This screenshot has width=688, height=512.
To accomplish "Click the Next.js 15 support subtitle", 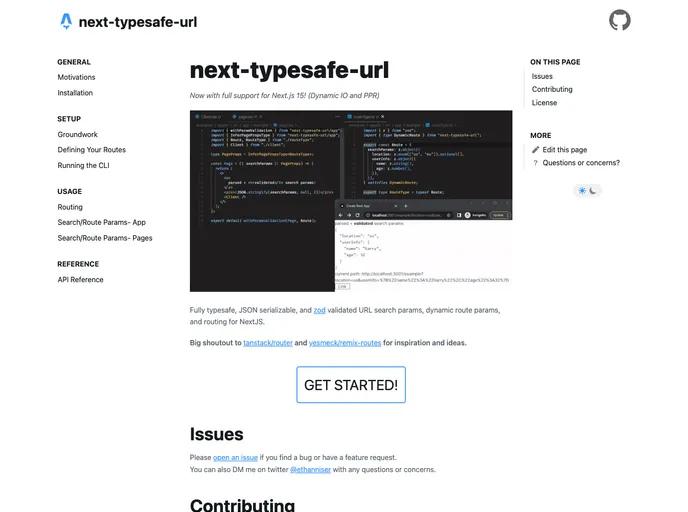I will point(284,96).
